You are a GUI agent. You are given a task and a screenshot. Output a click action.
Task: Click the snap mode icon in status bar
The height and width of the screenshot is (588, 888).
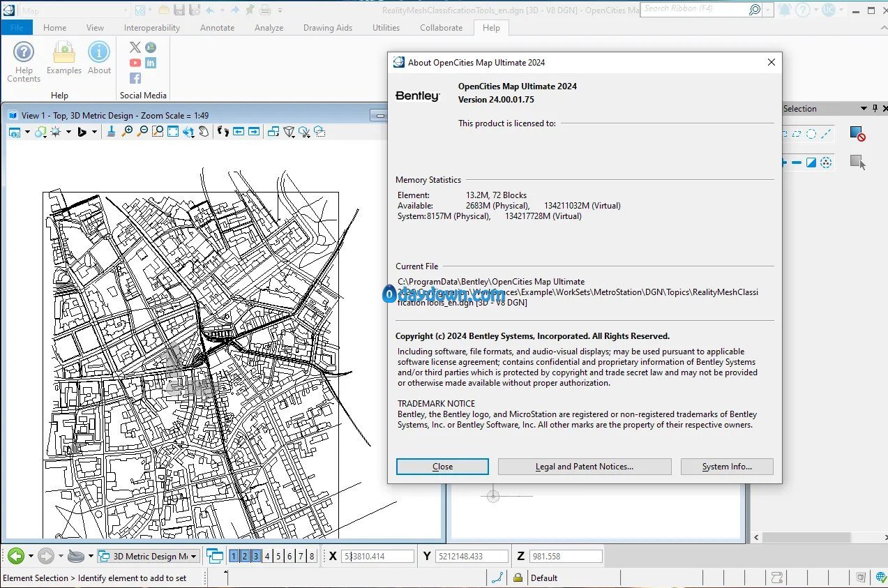[x=497, y=578]
